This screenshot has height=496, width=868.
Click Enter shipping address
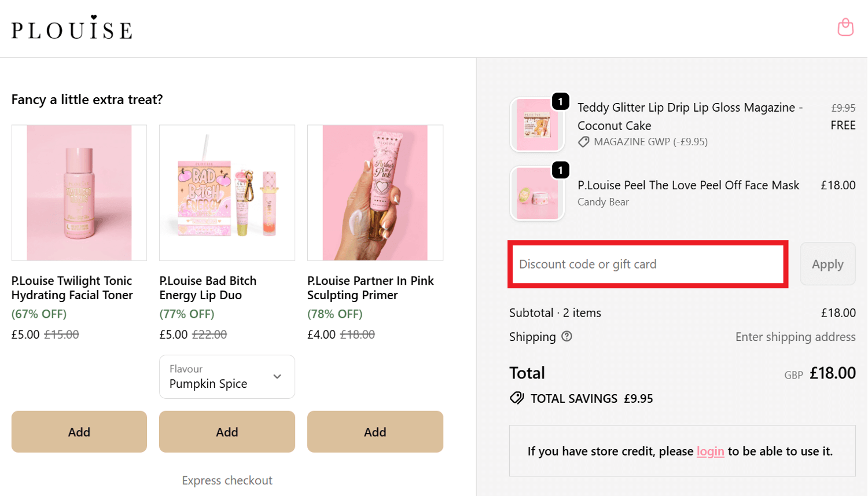(x=795, y=336)
